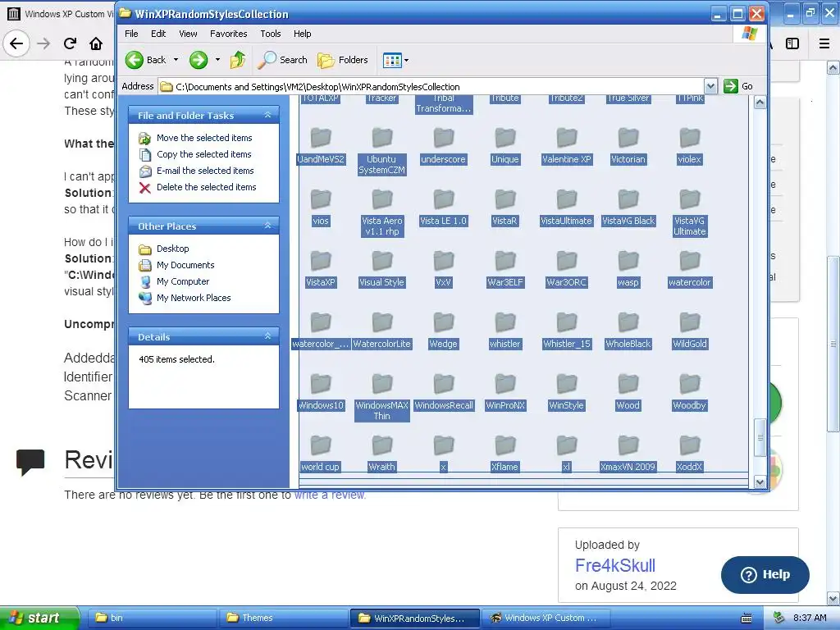
Task: Go to Desktop in Other Places
Action: [172, 249]
